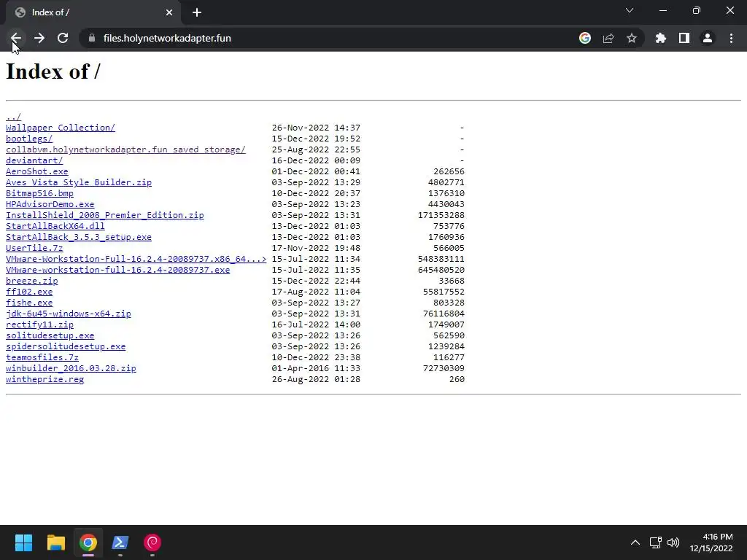747x560 pixels.
Task: Show hidden tray icons chevron
Action: coord(635,542)
